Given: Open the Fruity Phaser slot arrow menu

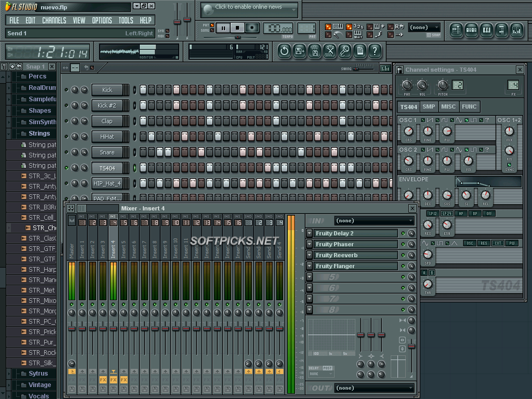Looking at the screenshot, I should tap(309, 244).
